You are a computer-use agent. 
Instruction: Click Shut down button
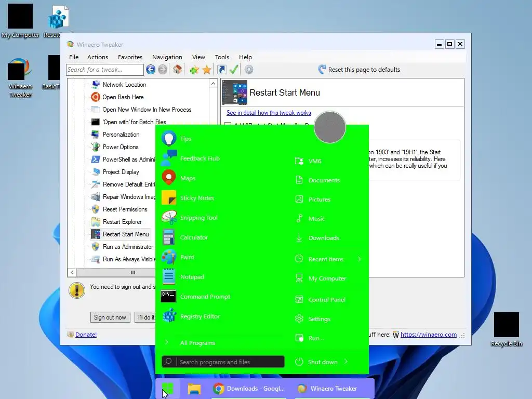pyautogui.click(x=316, y=362)
